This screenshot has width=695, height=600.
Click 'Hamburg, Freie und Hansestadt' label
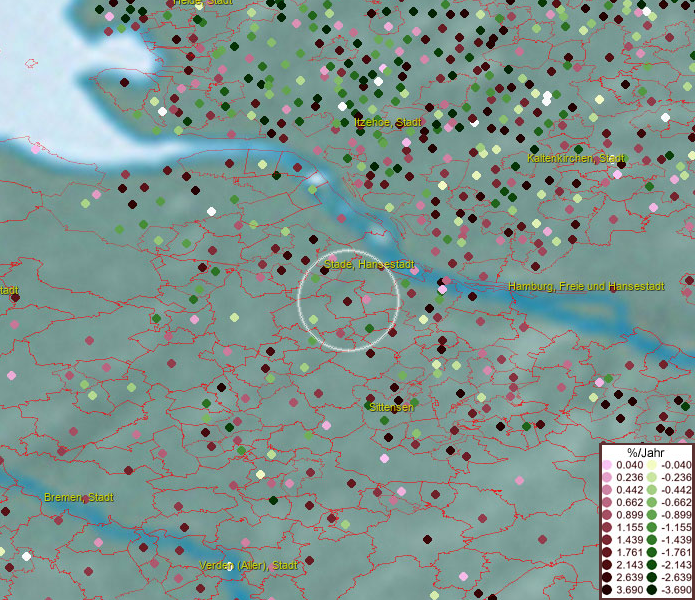click(x=586, y=287)
